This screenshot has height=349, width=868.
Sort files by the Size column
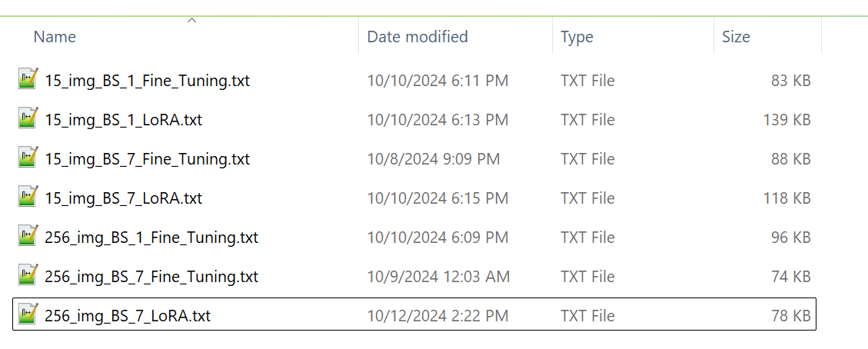pos(736,36)
